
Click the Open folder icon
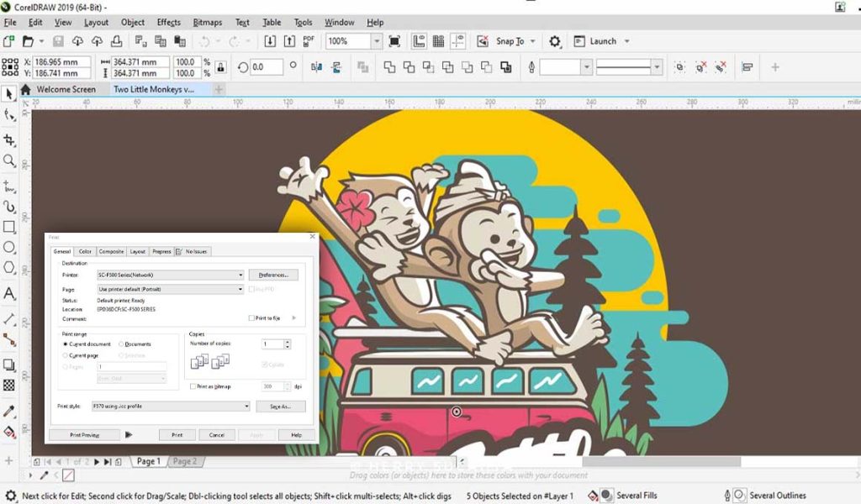click(x=28, y=41)
